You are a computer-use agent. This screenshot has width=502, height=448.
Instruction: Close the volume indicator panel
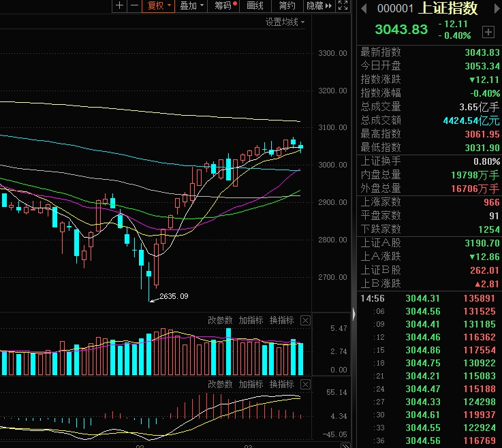[305, 320]
